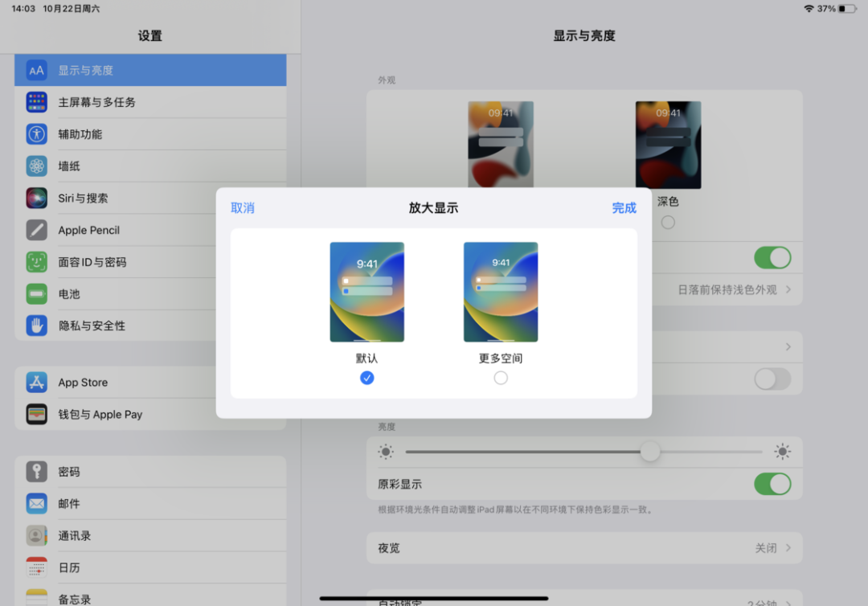868x606 pixels.
Task: Open the 夜览 row
Action: [x=584, y=548]
